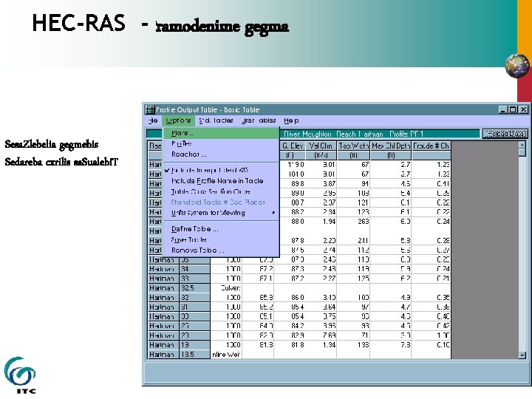Click the vertical scrollbar thumb
The width and height of the screenshot is (532, 399).
[x=522, y=152]
